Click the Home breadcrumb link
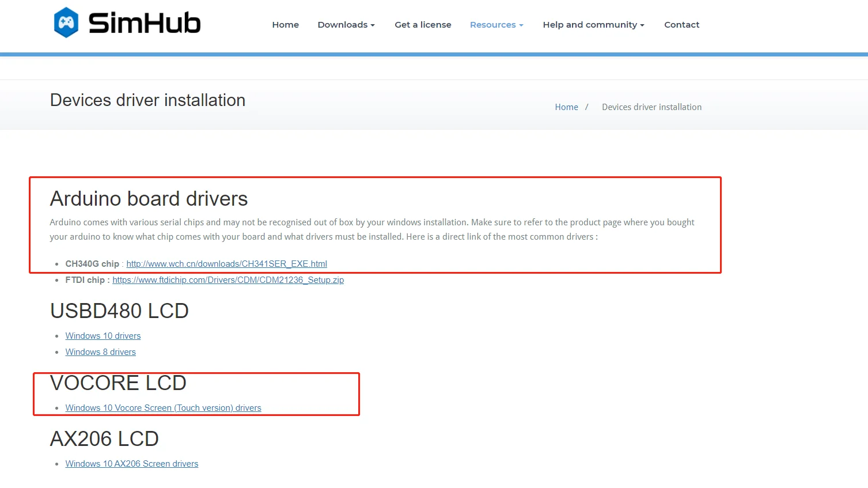 566,107
